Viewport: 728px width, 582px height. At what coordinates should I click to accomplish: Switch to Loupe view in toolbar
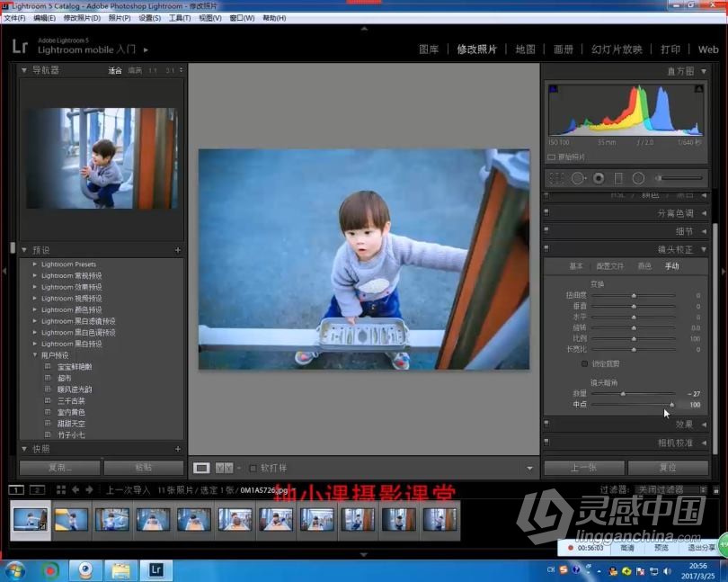coord(201,468)
